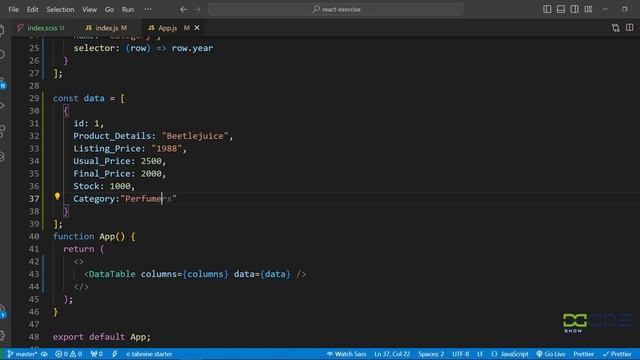
Task: Close the App.js tab
Action: (x=197, y=28)
